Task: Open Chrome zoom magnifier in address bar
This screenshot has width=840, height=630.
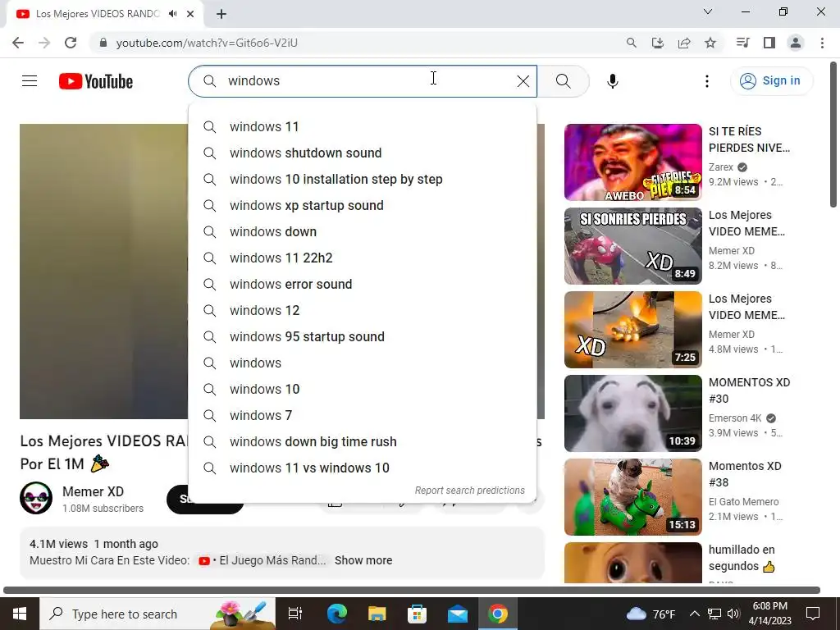Action: pos(631,43)
